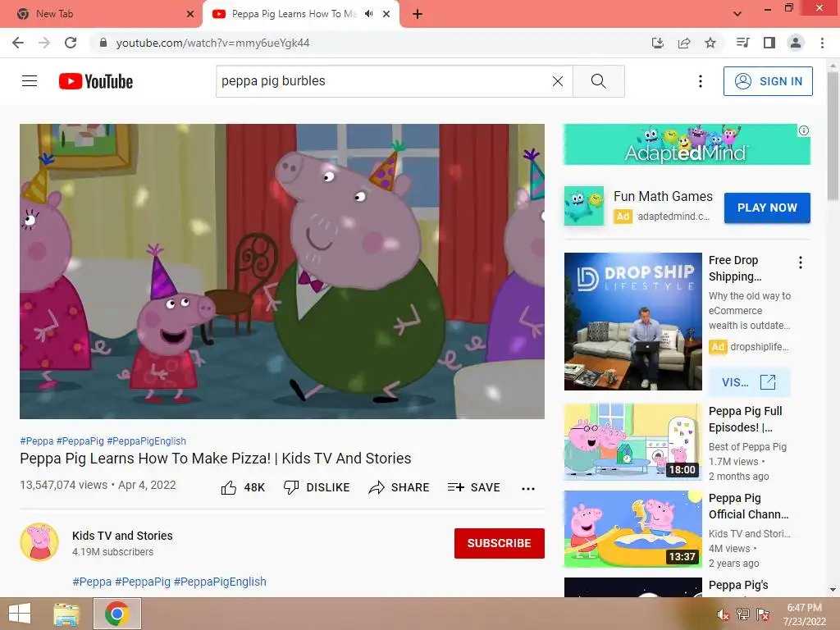Toggle the Chrome side panel

pos(769,43)
